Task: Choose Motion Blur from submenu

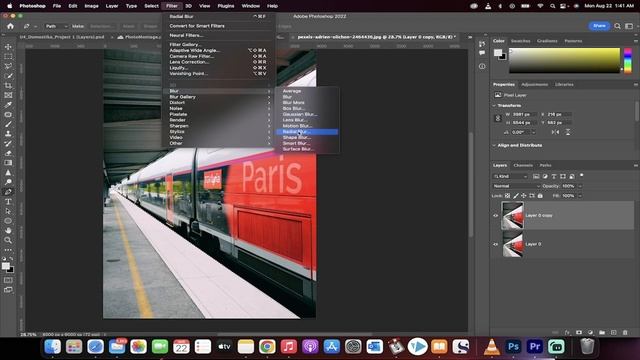Action: coord(307,126)
